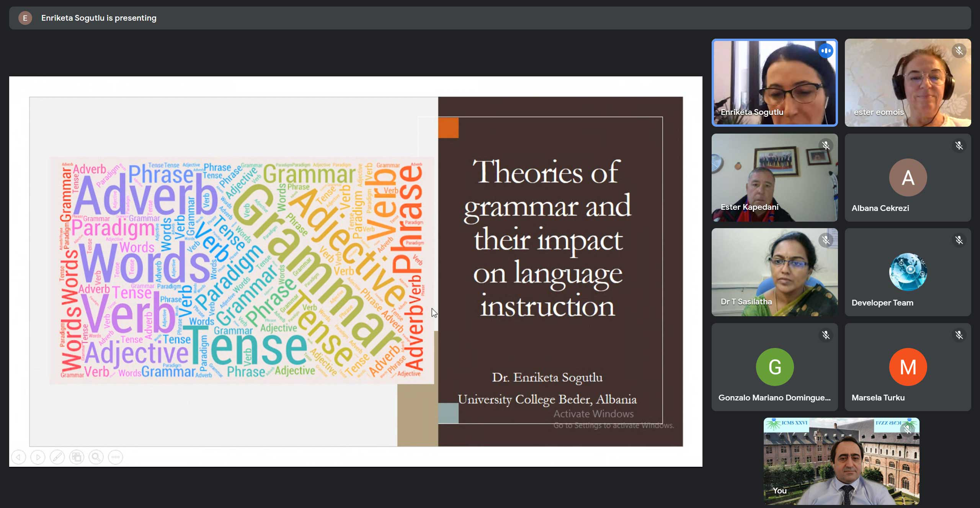Click muted mic icon on Albana Cekrezi
This screenshot has height=508, width=980.
coord(959,145)
